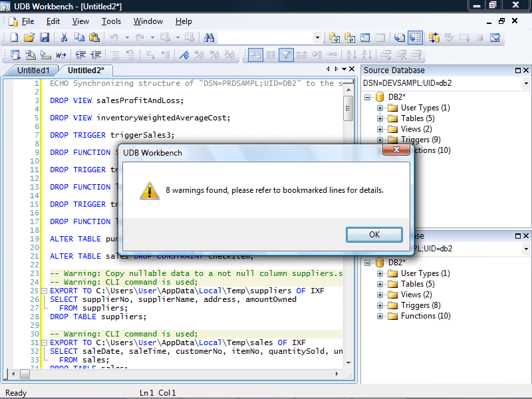The width and height of the screenshot is (532, 399).
Task: Click OK in the warnings dialog
Action: tap(374, 235)
